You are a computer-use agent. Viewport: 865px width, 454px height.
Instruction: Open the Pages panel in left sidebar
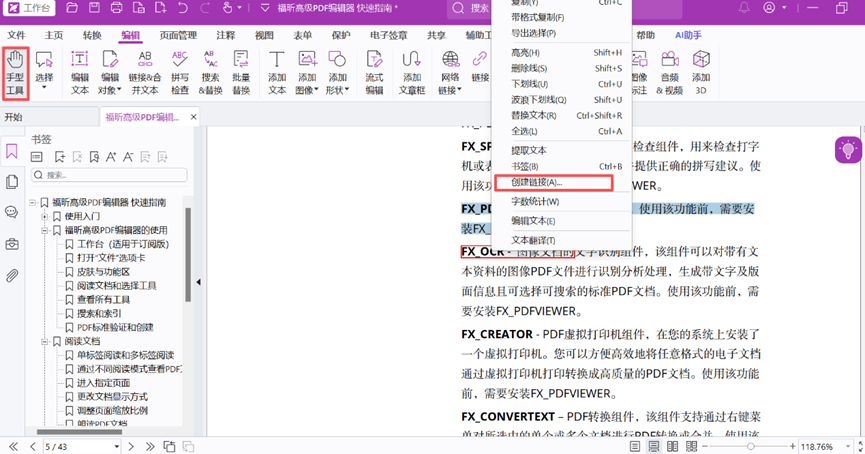12,182
